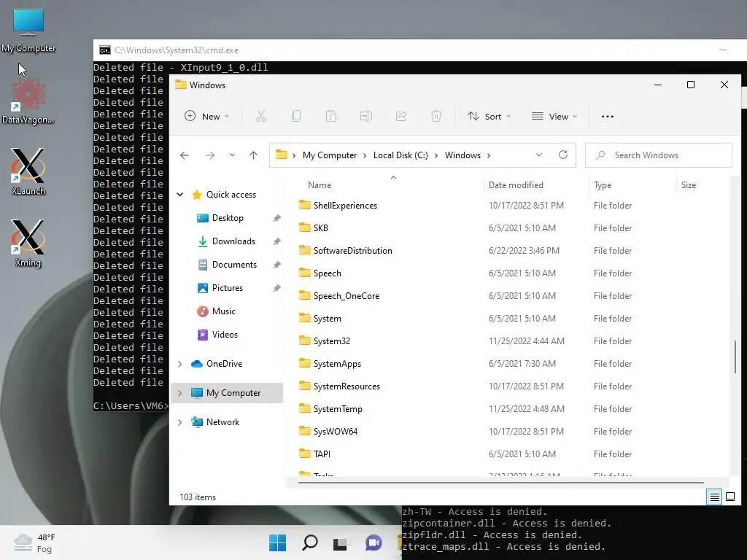Switch to large thumbnails view icon
This screenshot has width=747, height=560.
729,497
